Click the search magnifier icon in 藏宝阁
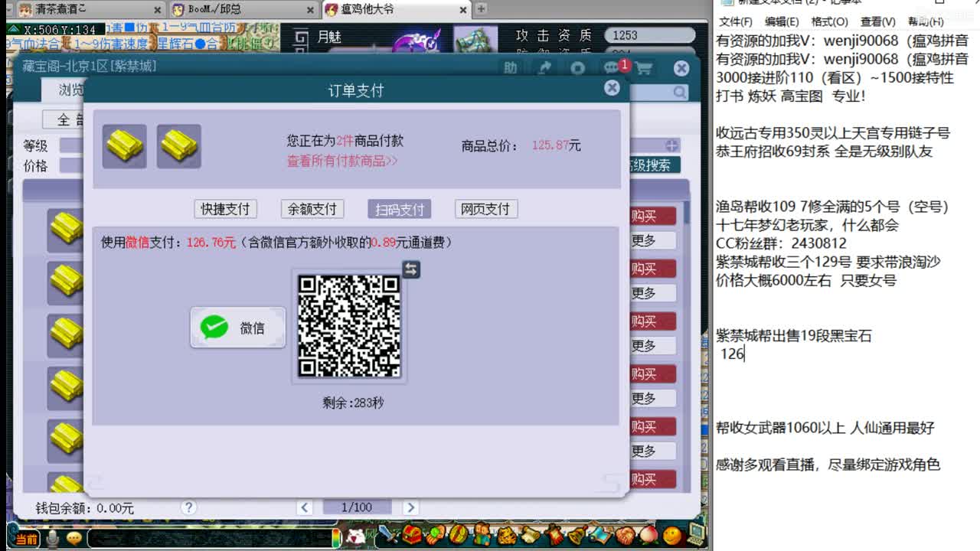The height and width of the screenshot is (551, 980). (x=680, y=92)
